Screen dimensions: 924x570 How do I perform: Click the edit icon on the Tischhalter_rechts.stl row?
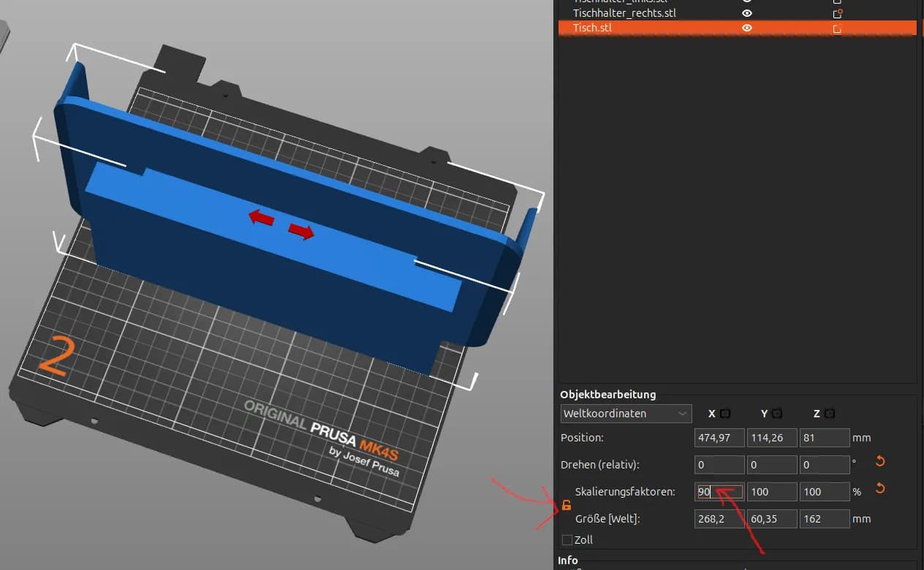click(x=838, y=13)
